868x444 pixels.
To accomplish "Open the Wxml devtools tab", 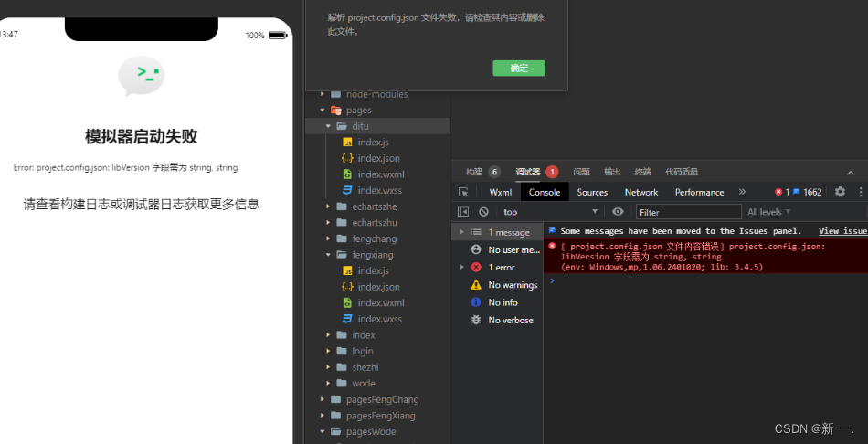I will point(501,192).
